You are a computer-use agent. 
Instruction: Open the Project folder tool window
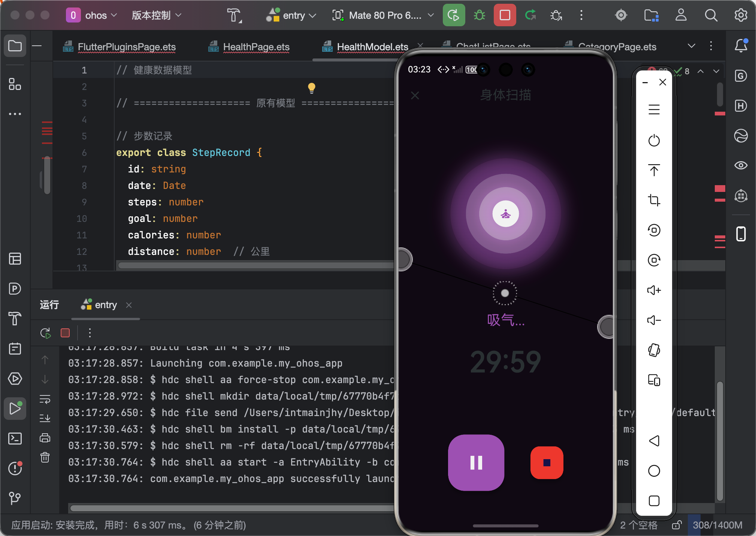(x=15, y=46)
